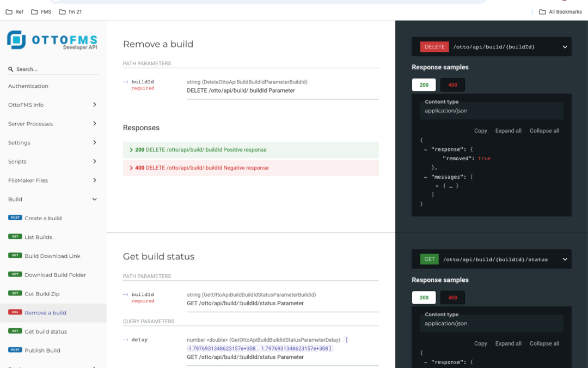Click the green GET method badge

(x=430, y=259)
